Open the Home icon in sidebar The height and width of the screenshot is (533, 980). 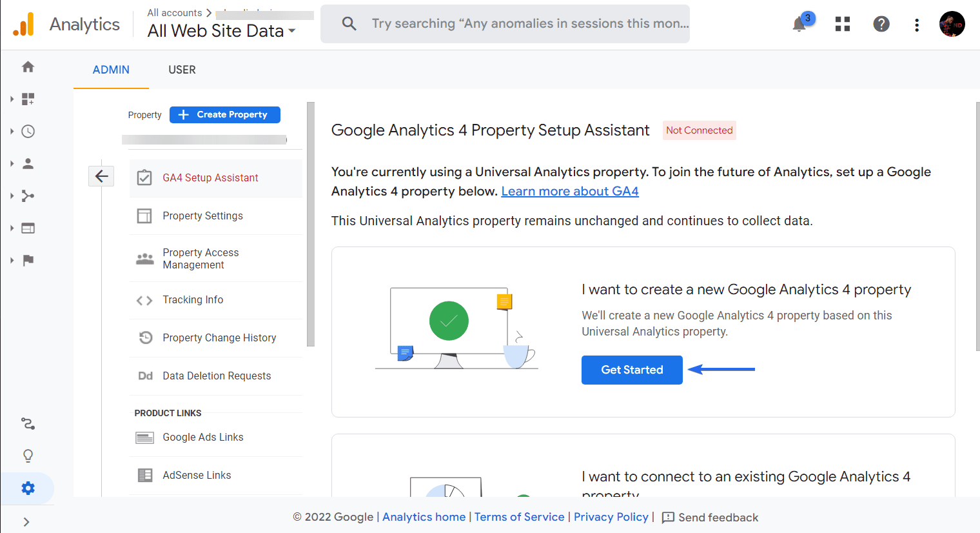[28, 66]
